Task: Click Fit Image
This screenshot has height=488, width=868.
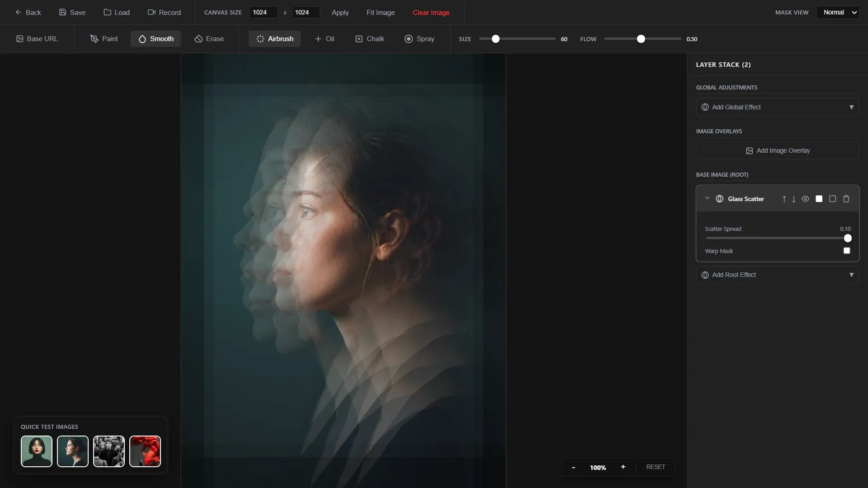Action: [x=381, y=12]
